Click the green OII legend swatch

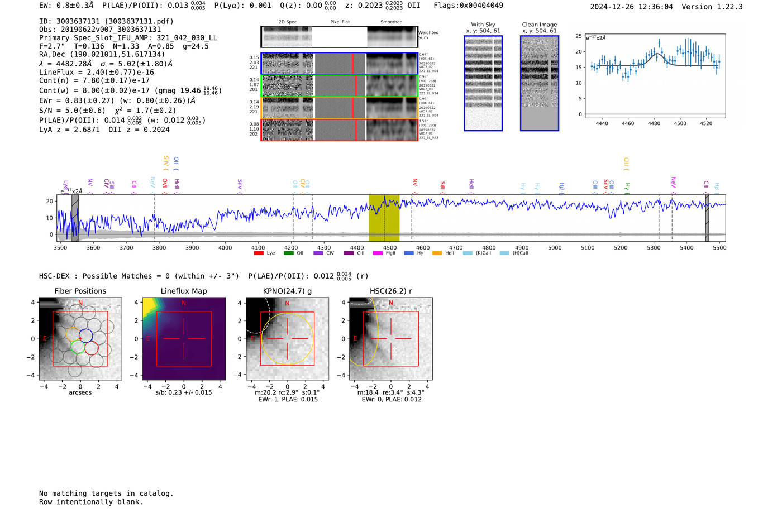[288, 253]
